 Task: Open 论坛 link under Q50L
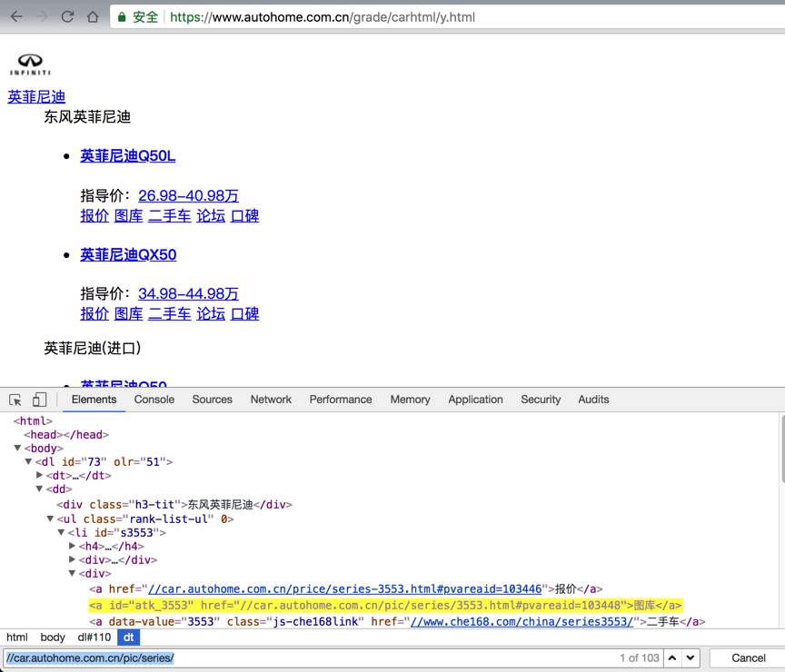click(211, 215)
